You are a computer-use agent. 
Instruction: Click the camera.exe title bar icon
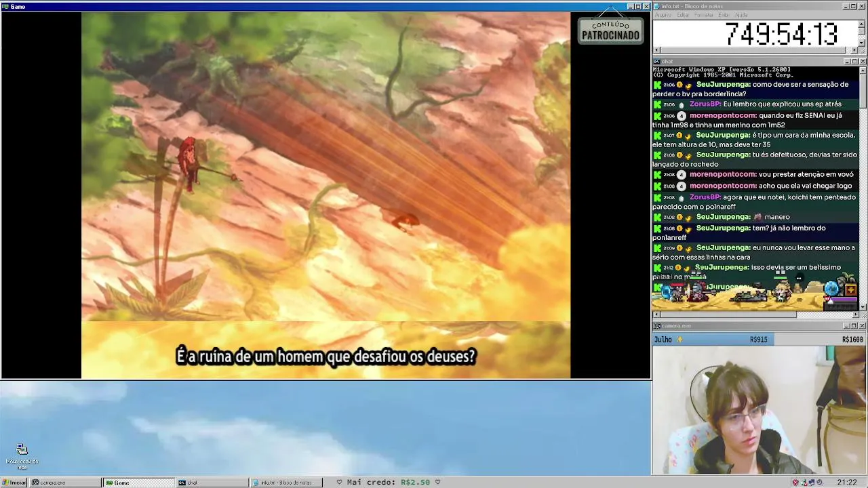tap(656, 326)
